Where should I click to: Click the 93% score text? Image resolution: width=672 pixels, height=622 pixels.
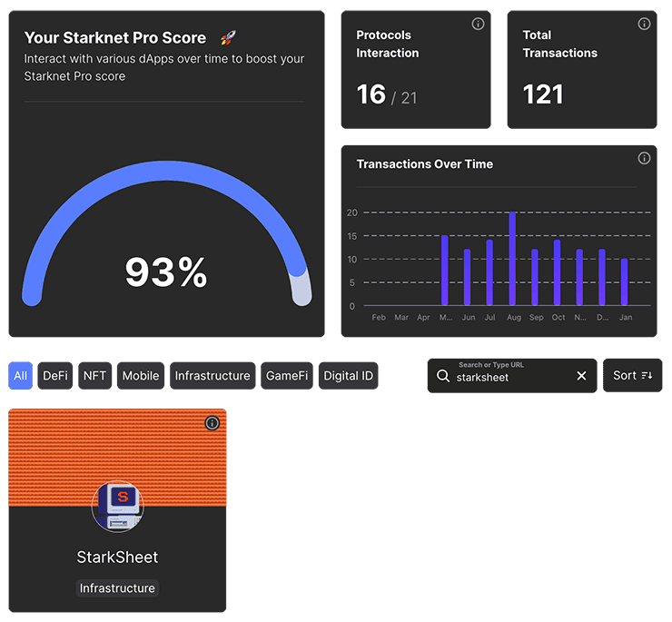coord(166,272)
